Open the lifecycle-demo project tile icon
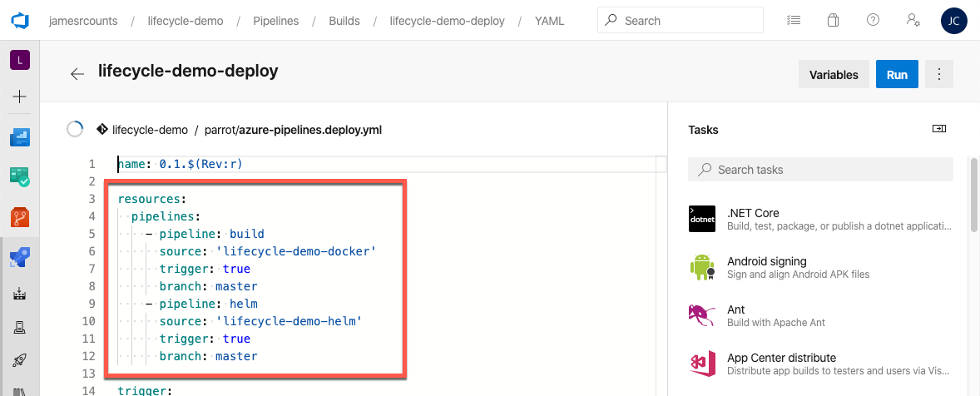The width and height of the screenshot is (980, 396). [20, 61]
